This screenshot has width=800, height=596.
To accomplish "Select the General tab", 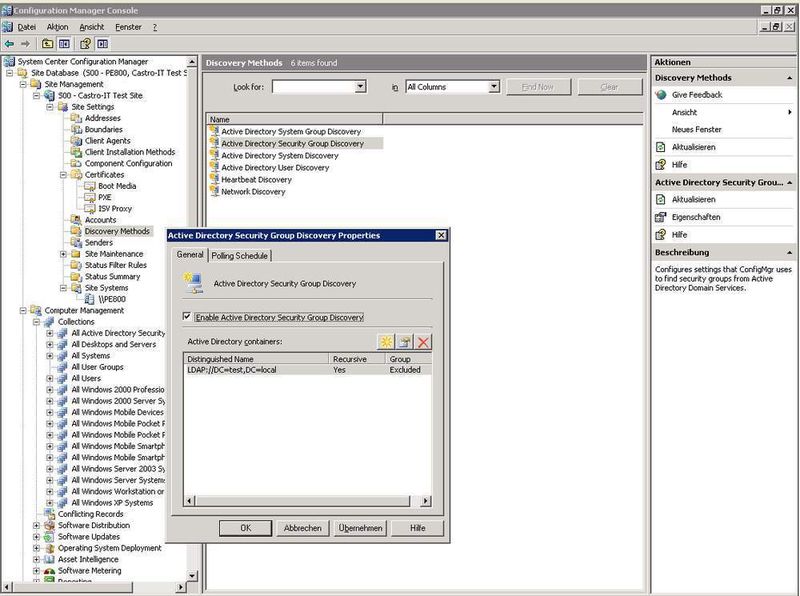I will coord(190,254).
